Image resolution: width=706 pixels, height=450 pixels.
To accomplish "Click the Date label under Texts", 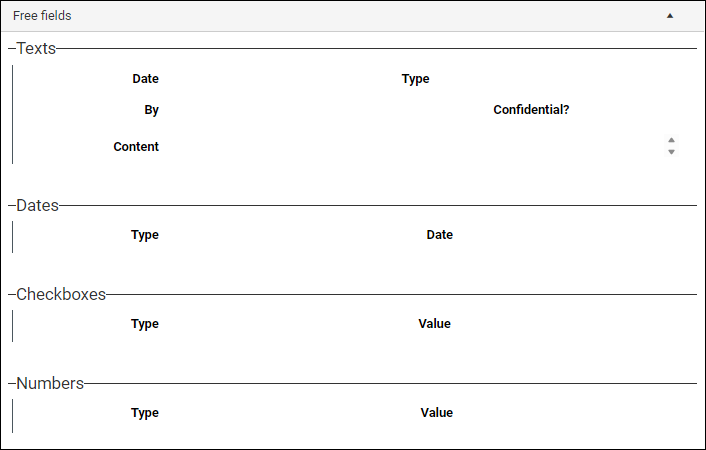I will (x=145, y=79).
